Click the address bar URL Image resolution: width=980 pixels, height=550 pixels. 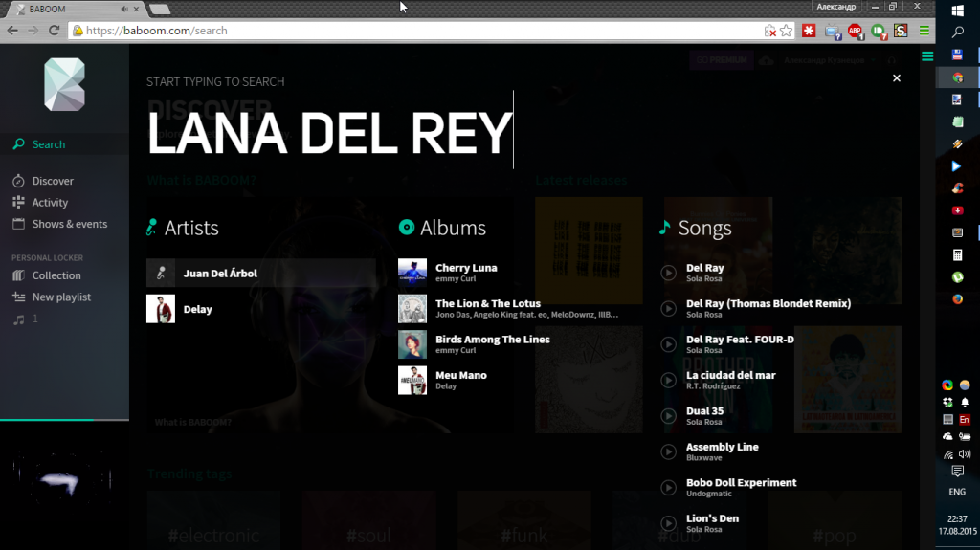(157, 31)
